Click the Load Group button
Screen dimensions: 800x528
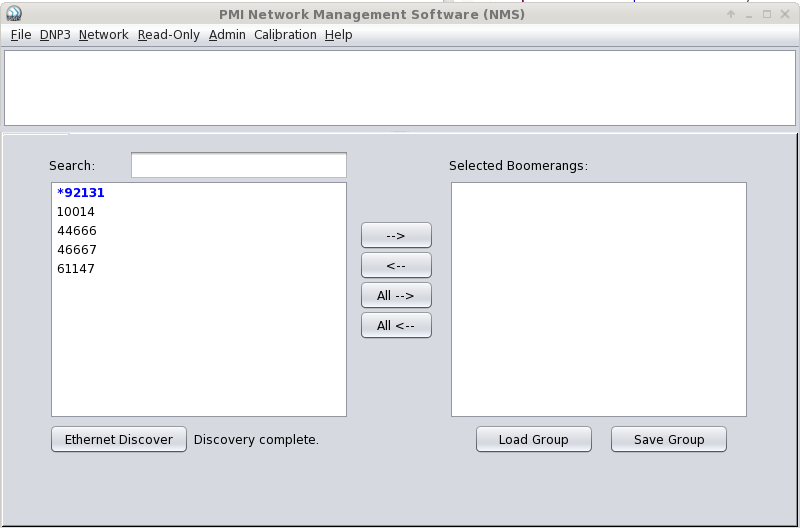[534, 439]
